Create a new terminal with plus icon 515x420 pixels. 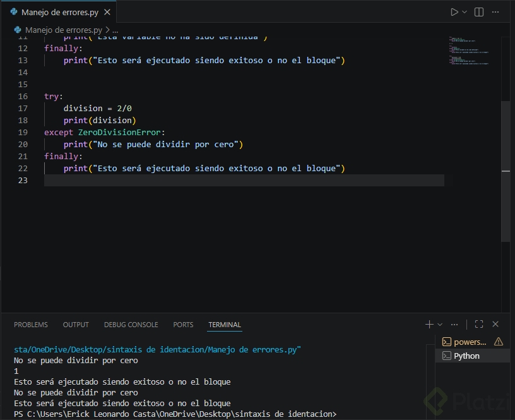[x=429, y=324]
